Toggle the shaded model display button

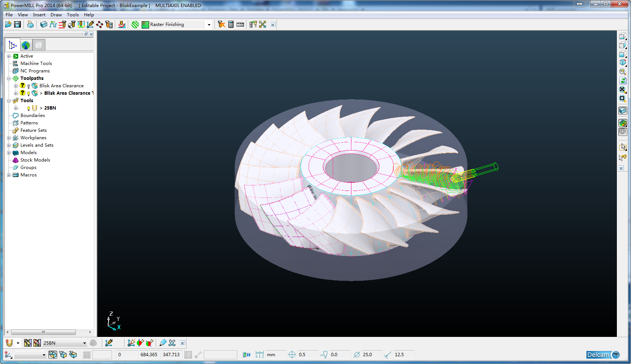(x=622, y=123)
